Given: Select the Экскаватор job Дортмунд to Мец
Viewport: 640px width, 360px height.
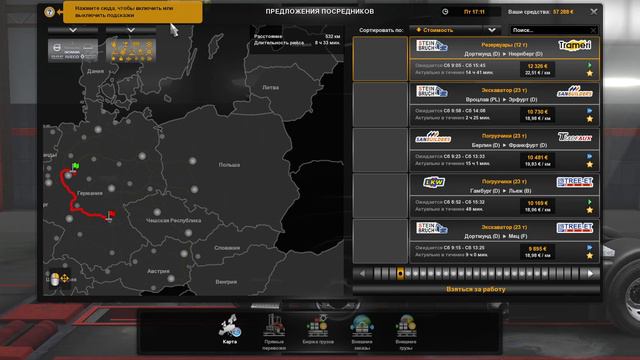Looking at the screenshot, I should [476, 242].
